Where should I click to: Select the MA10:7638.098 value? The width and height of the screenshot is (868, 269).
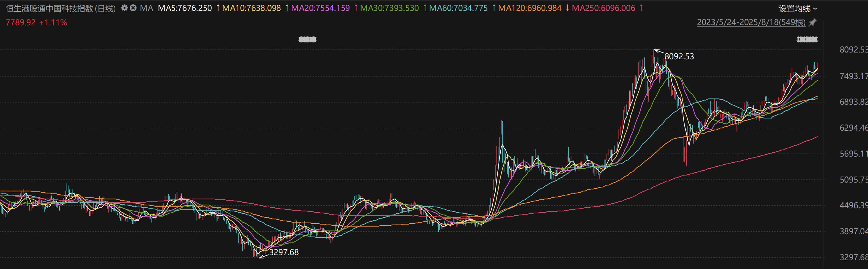pos(251,8)
